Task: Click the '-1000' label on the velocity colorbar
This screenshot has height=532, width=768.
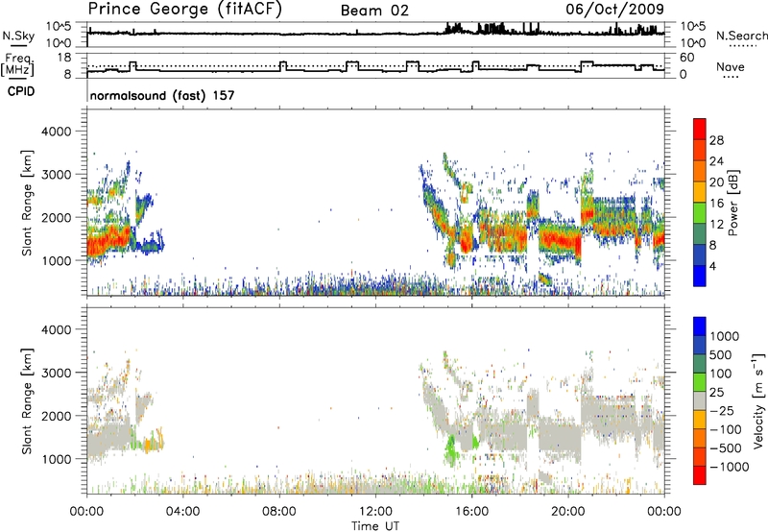Action: click(729, 467)
